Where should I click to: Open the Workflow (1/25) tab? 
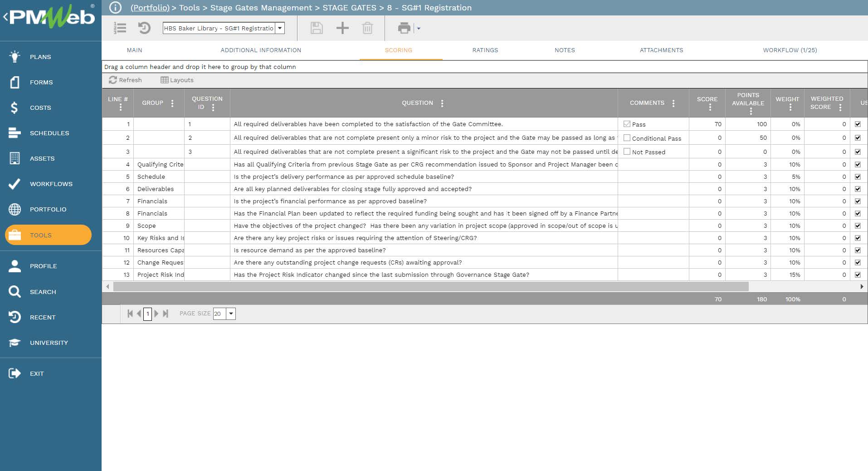[x=790, y=50]
